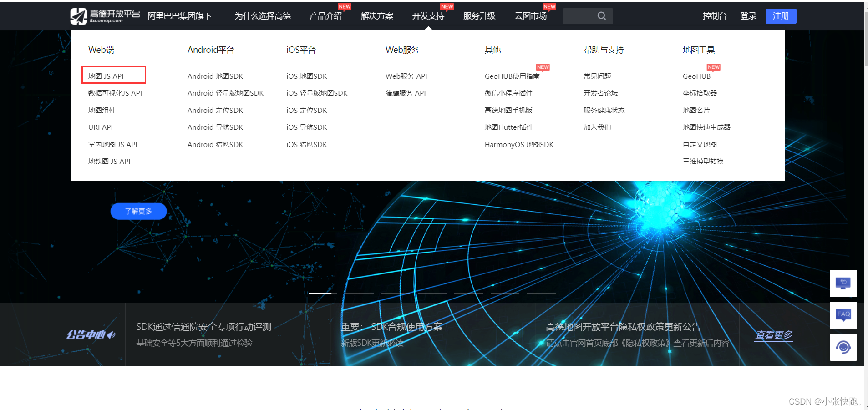Open the customer service headset icon
Viewport: 868px width, 410px height.
point(843,347)
